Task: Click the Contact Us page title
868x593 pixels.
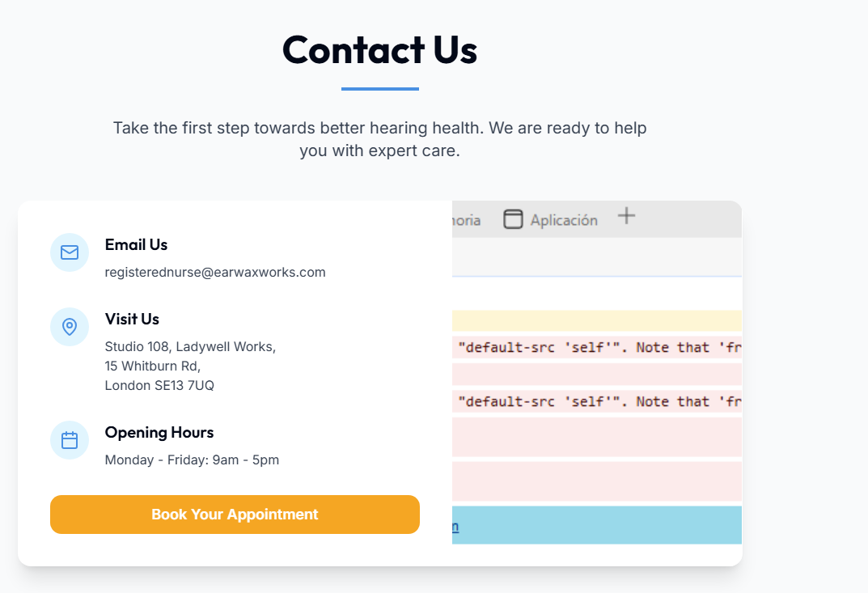Action: [379, 50]
